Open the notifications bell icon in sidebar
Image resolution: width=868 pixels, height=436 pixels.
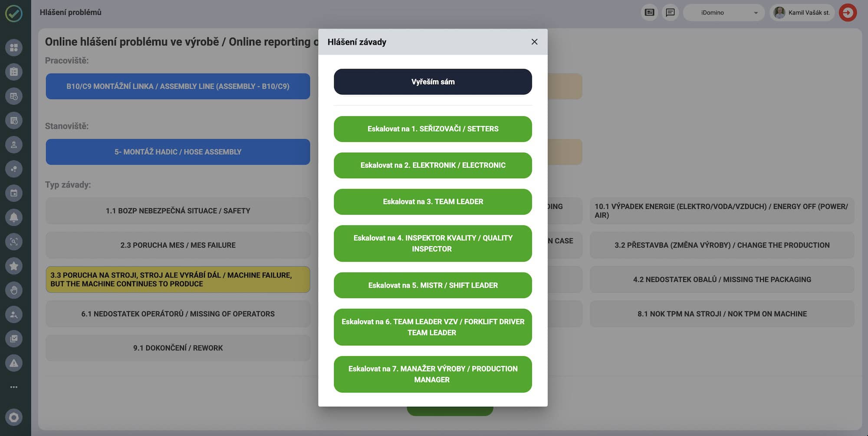coord(14,217)
